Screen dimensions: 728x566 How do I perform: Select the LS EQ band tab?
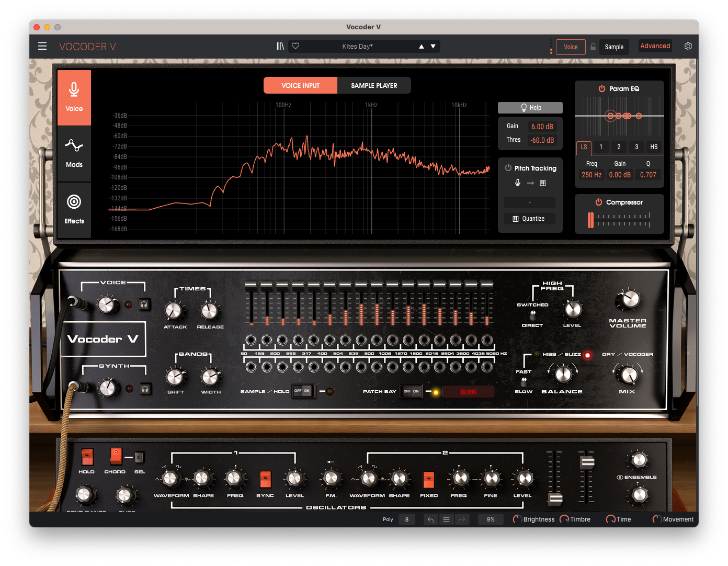(x=584, y=147)
